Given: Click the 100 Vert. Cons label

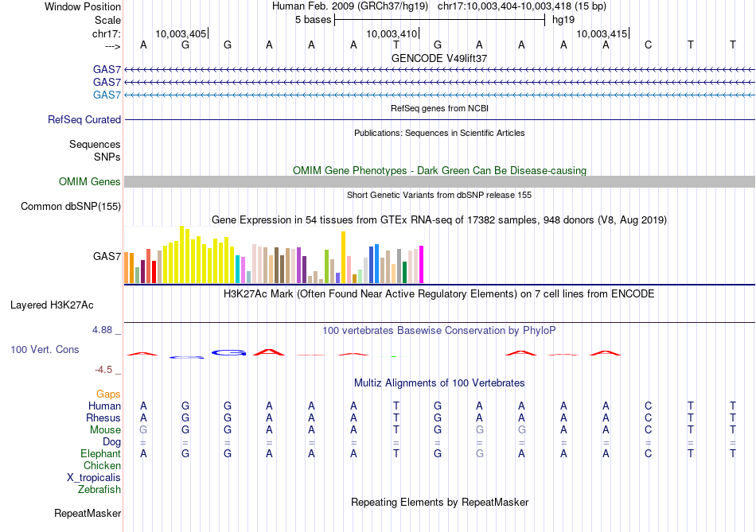Looking at the screenshot, I should [x=45, y=350].
